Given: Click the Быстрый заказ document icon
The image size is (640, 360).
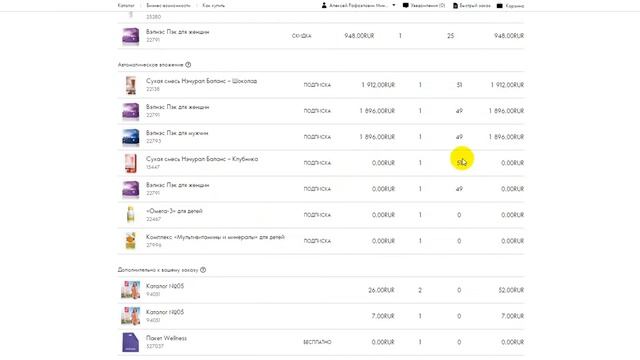Looking at the screenshot, I should click(456, 6).
